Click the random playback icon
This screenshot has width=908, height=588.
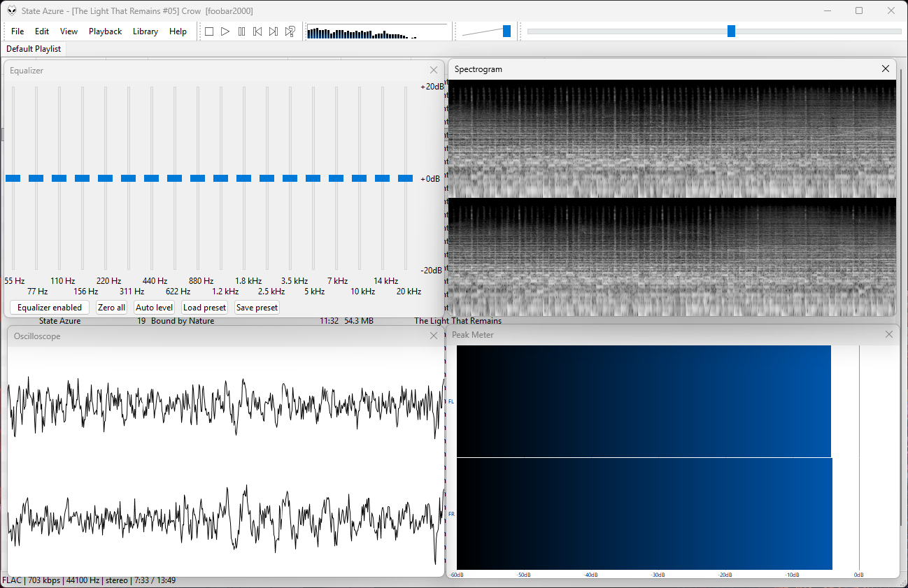click(290, 31)
